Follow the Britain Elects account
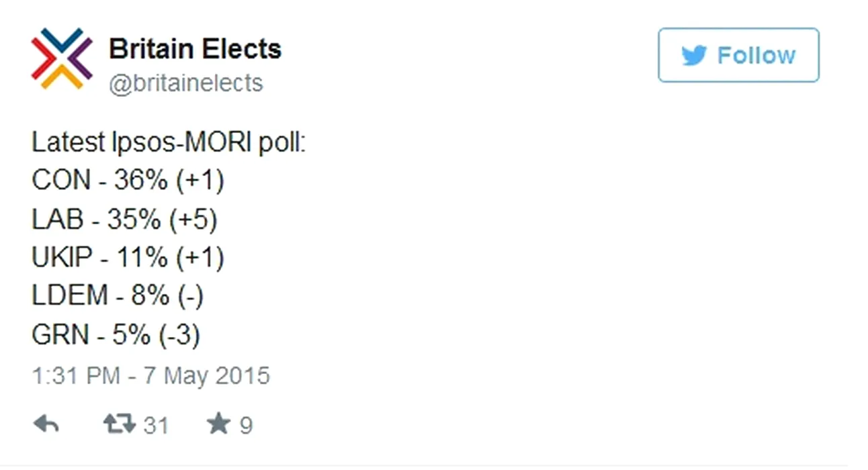Viewport: 868px width, 470px height. pos(738,55)
